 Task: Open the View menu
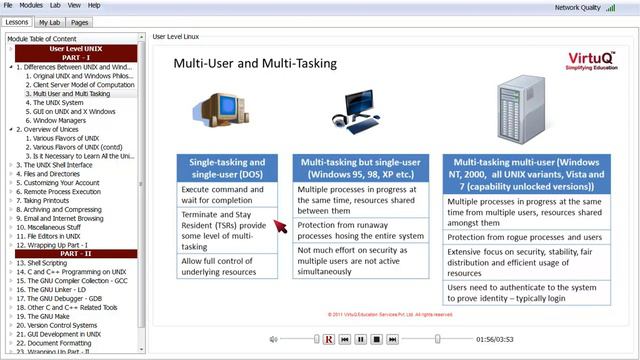click(74, 5)
